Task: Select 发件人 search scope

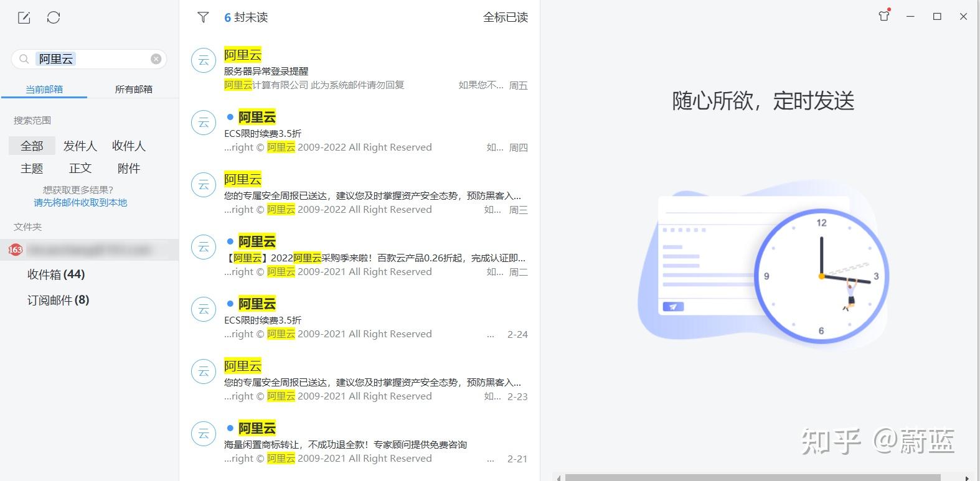Action: pyautogui.click(x=80, y=146)
